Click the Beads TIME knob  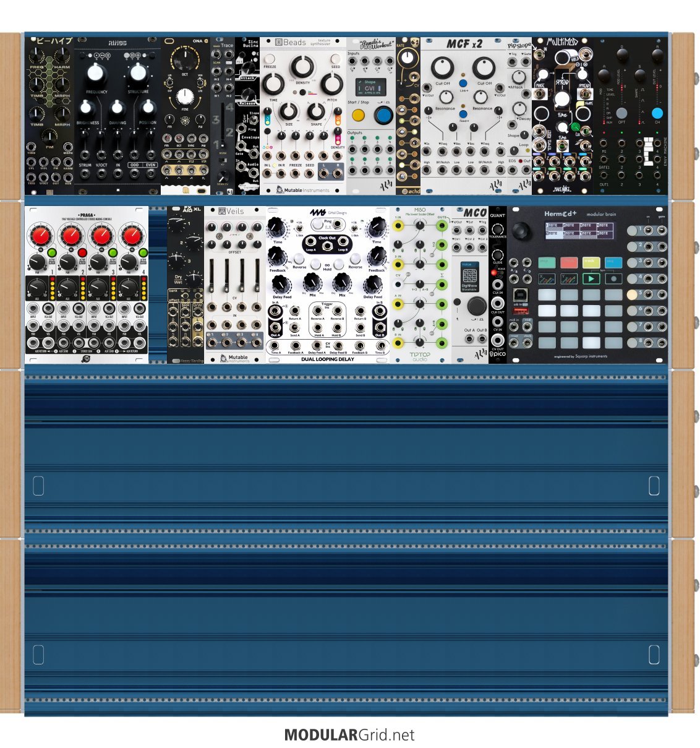[x=274, y=85]
